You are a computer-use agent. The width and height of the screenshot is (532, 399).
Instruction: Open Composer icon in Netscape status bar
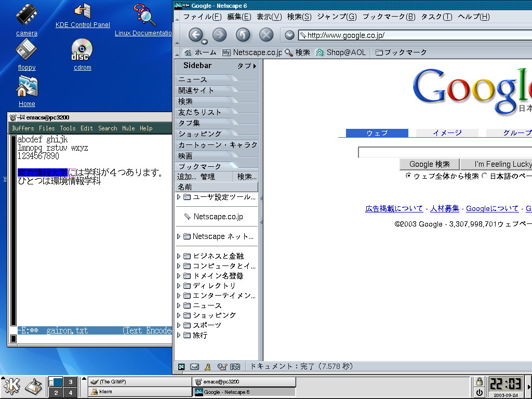point(222,366)
